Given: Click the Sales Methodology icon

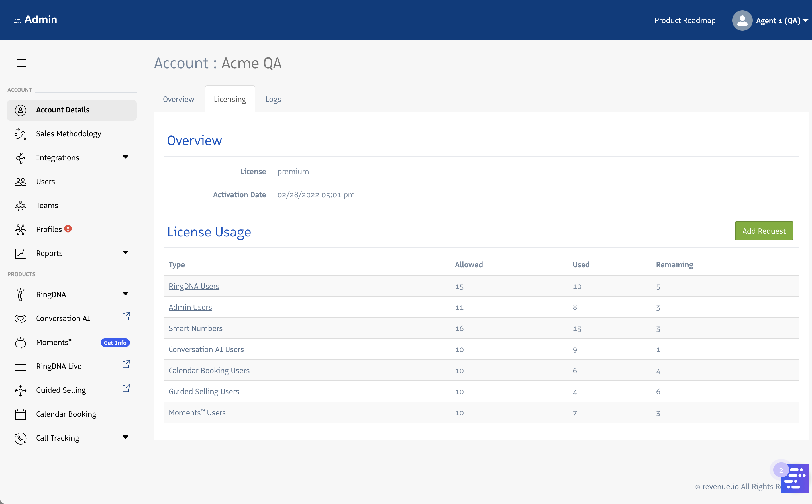Looking at the screenshot, I should [x=20, y=134].
